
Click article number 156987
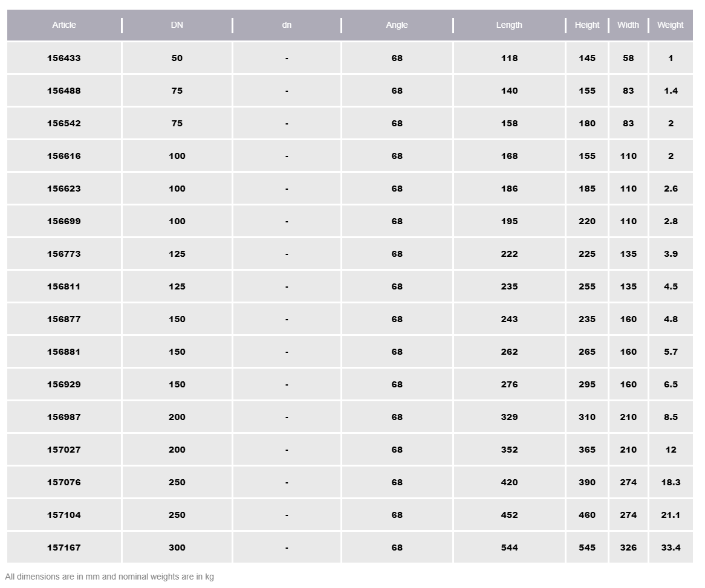pyautogui.click(x=64, y=418)
